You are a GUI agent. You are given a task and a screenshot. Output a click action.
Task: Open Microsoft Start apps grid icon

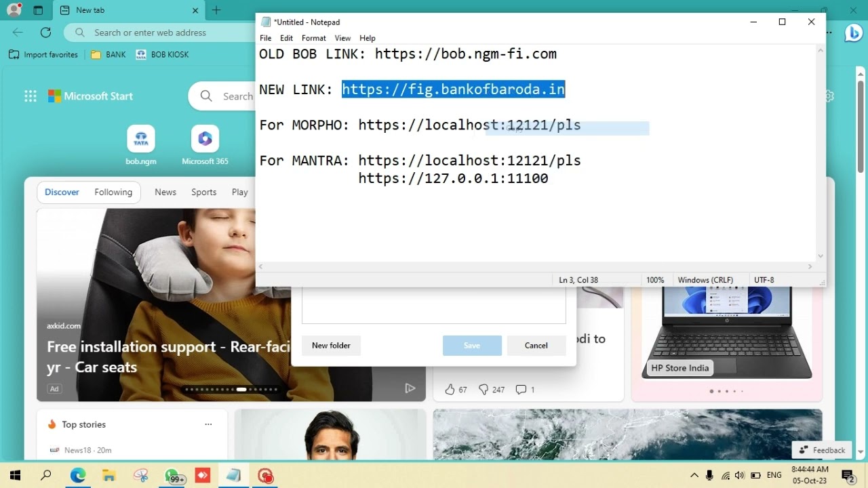coord(30,96)
